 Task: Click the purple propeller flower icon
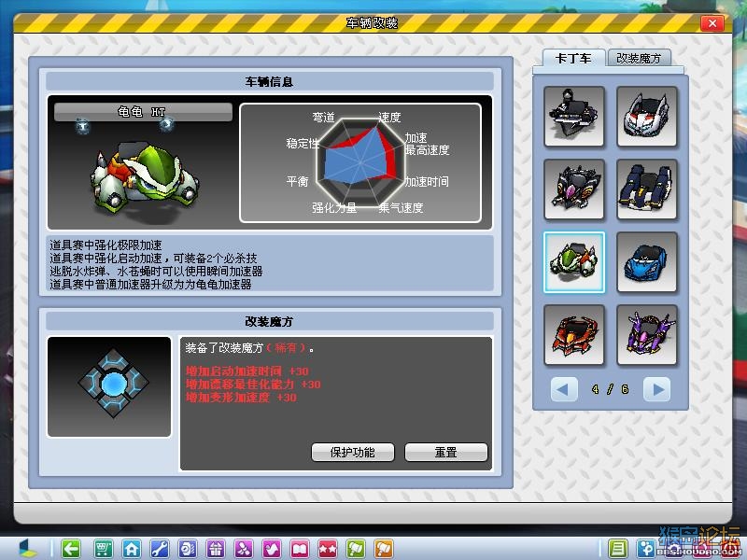(244, 549)
